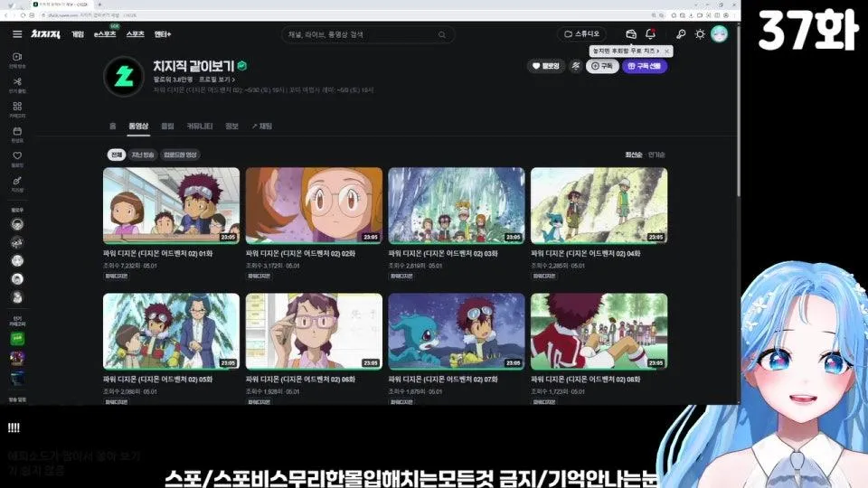
Task: Open first followed channel avatar in sidebar
Action: 17,224
